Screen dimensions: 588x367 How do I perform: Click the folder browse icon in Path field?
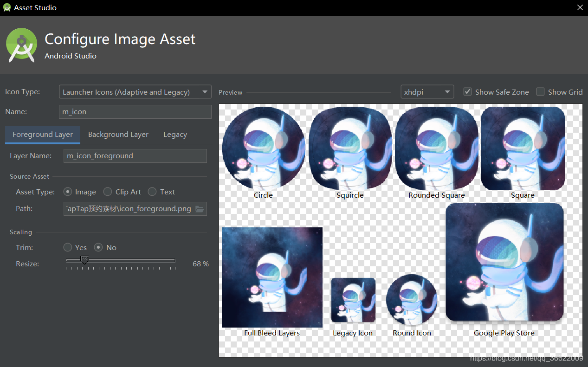click(x=200, y=209)
